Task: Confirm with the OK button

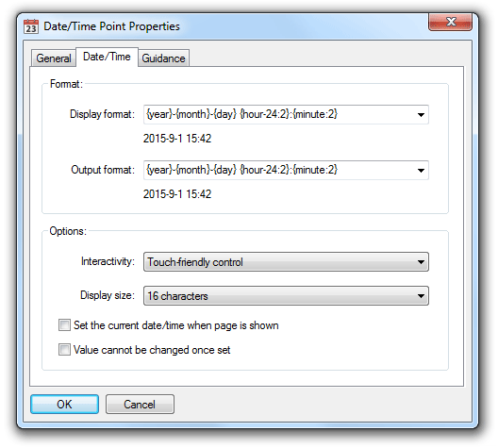Action: point(64,405)
